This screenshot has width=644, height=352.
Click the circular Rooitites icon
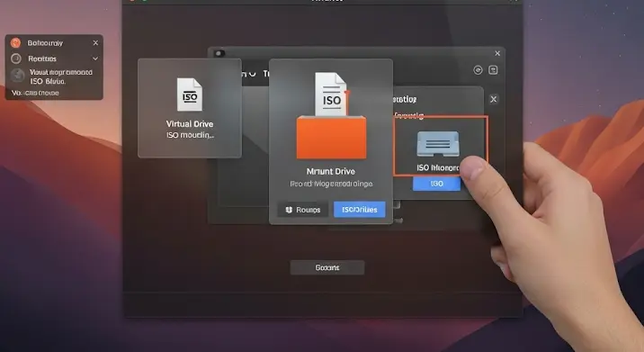pyautogui.click(x=16, y=59)
